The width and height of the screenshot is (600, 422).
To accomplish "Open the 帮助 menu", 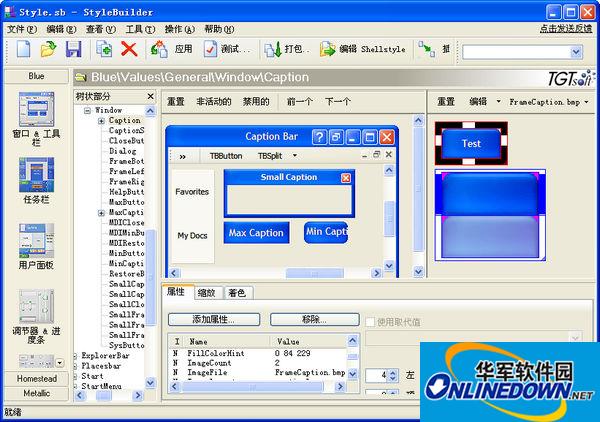I will [x=219, y=29].
